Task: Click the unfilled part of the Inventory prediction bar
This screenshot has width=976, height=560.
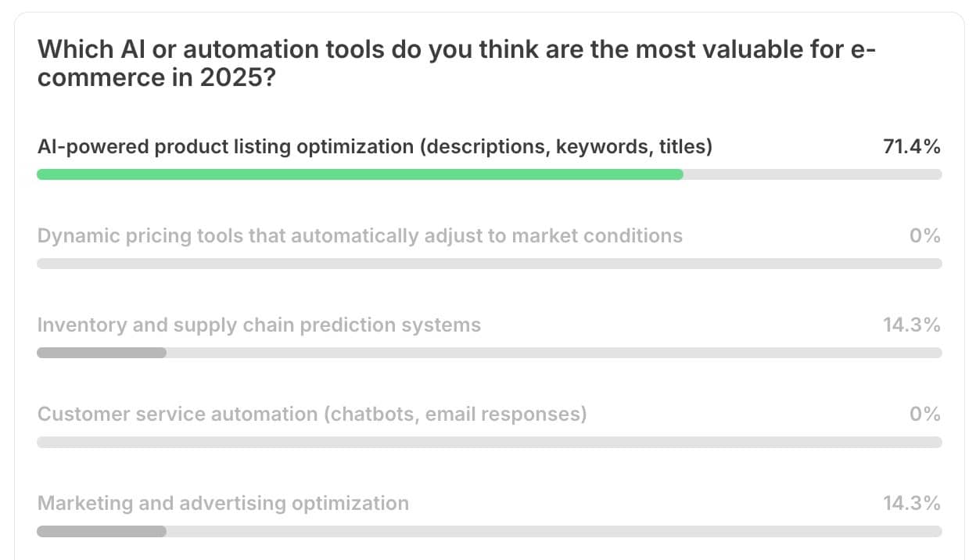Action: tap(554, 353)
